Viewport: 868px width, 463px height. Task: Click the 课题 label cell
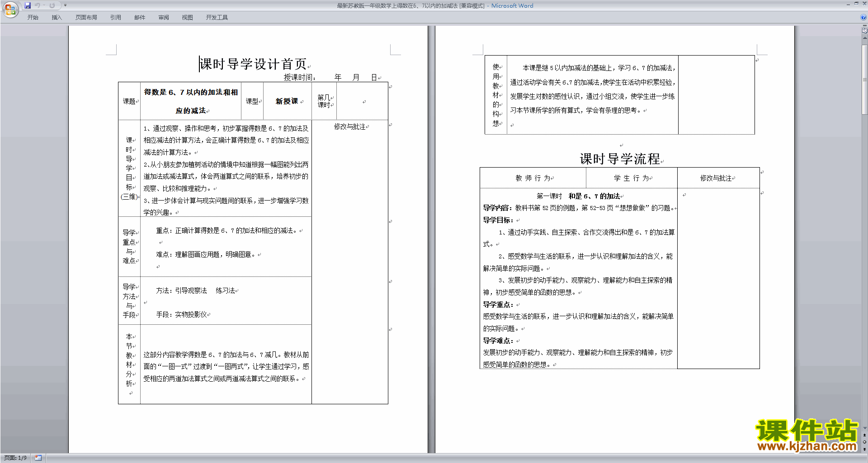point(129,101)
